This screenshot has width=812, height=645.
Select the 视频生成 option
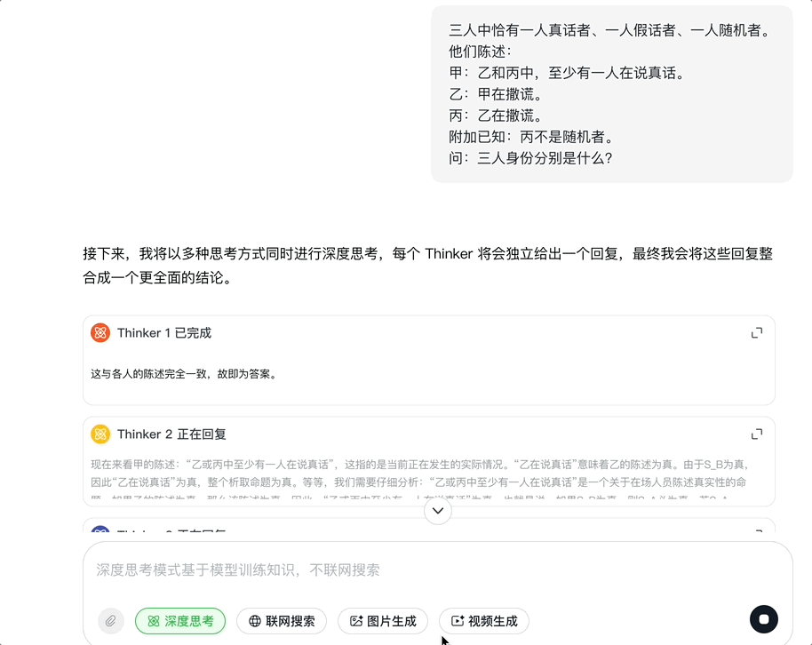tap(483, 621)
